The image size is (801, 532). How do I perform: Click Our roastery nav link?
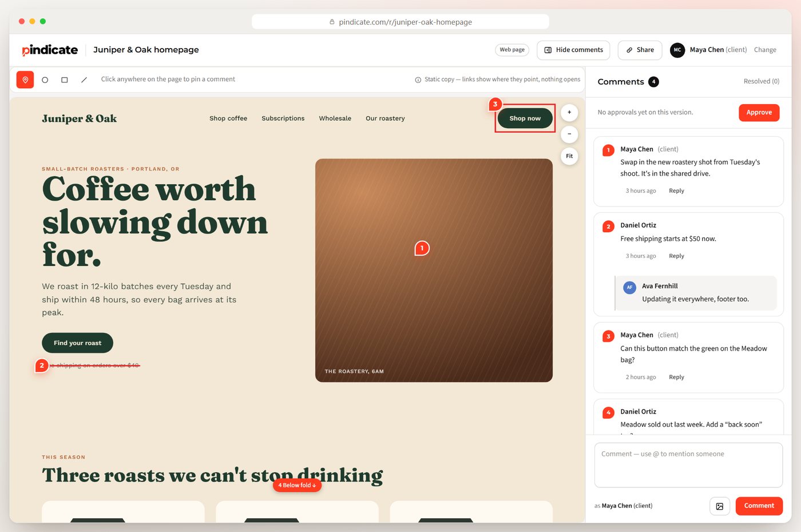coord(385,119)
